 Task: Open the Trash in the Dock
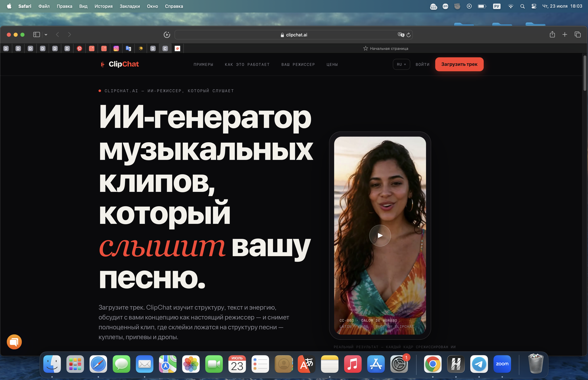click(x=536, y=364)
